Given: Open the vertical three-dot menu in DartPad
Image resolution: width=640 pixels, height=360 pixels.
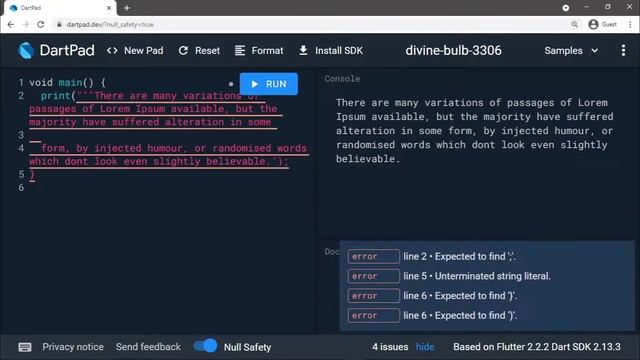Looking at the screenshot, I should tap(623, 51).
